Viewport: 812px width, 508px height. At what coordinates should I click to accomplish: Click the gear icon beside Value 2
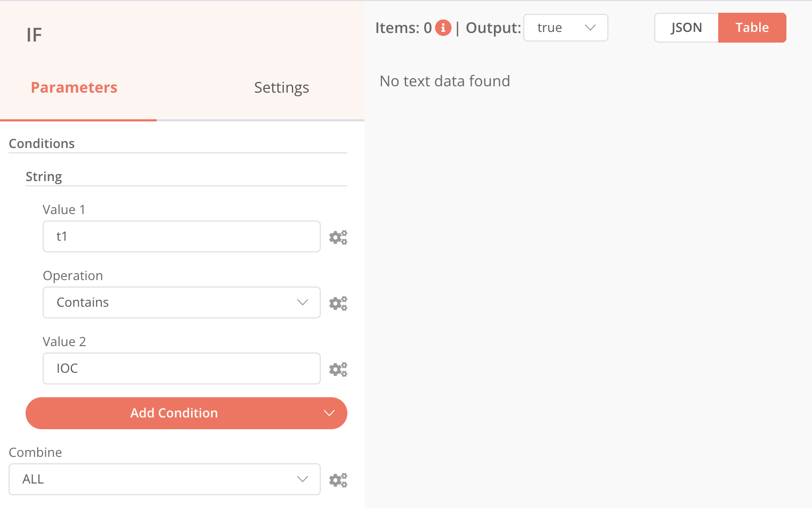(338, 369)
